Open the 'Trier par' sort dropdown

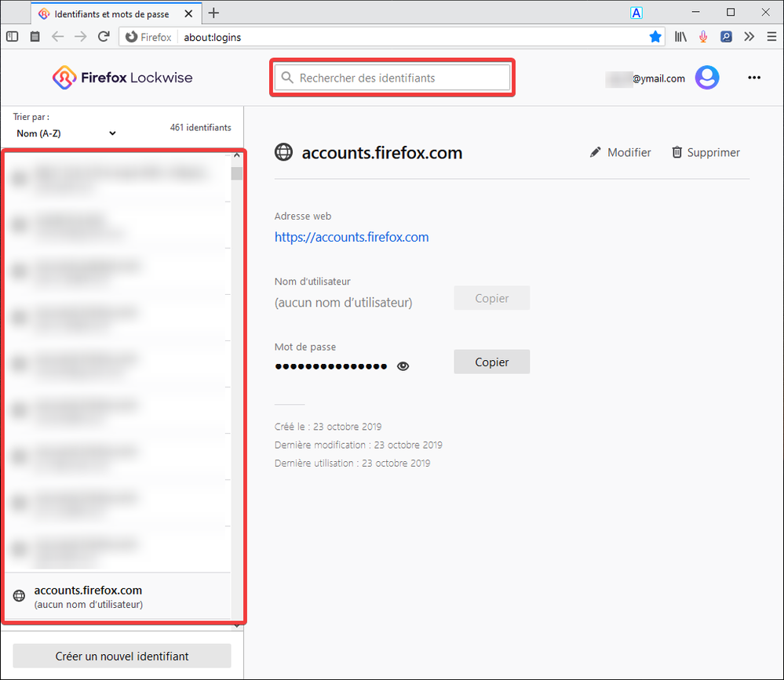[x=66, y=133]
